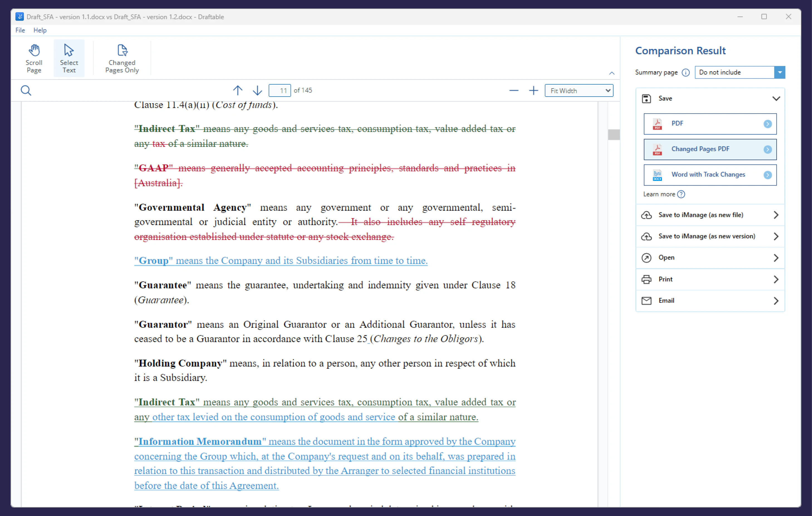Activate the Select Text tool
This screenshot has width=812, height=516.
click(x=69, y=58)
